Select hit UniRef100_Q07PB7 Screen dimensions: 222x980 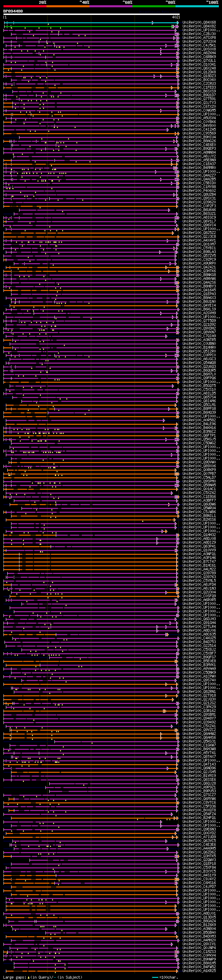(x=199, y=474)
